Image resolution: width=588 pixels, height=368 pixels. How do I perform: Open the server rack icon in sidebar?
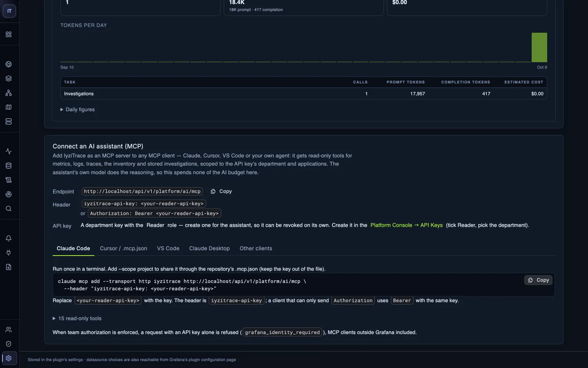(x=9, y=121)
